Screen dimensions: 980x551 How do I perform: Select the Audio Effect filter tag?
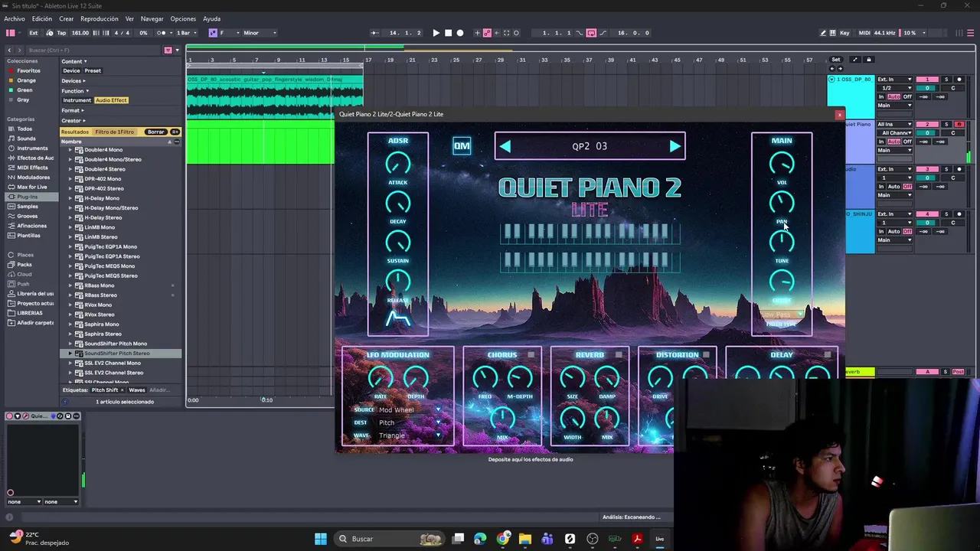111,100
